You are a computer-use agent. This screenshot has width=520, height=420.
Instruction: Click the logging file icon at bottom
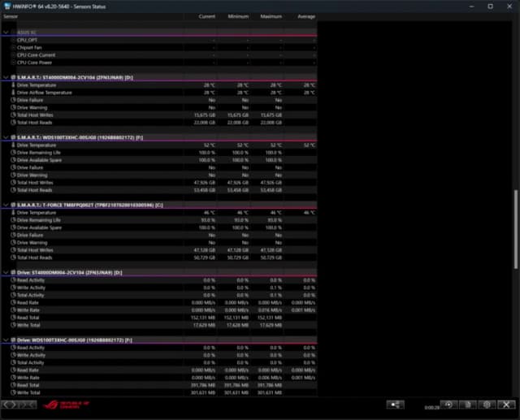click(x=468, y=405)
